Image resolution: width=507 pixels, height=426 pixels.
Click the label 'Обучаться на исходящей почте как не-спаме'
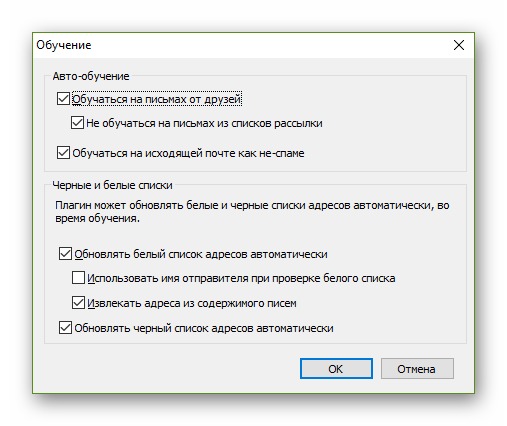point(188,153)
